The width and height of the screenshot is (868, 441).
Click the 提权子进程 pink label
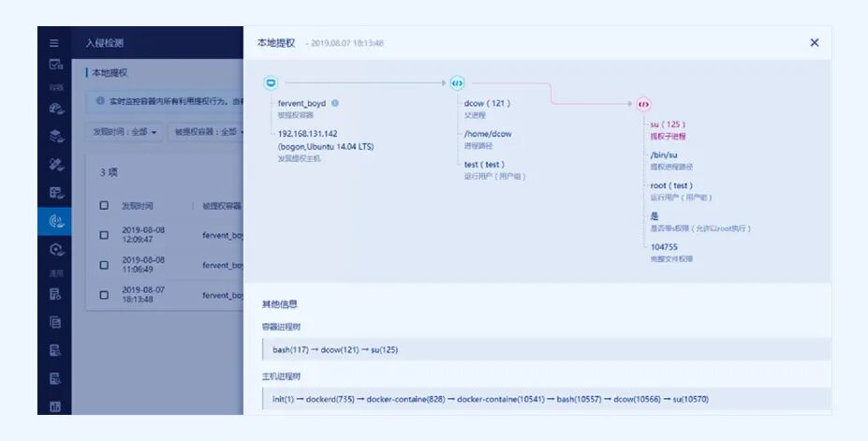pyautogui.click(x=669, y=136)
